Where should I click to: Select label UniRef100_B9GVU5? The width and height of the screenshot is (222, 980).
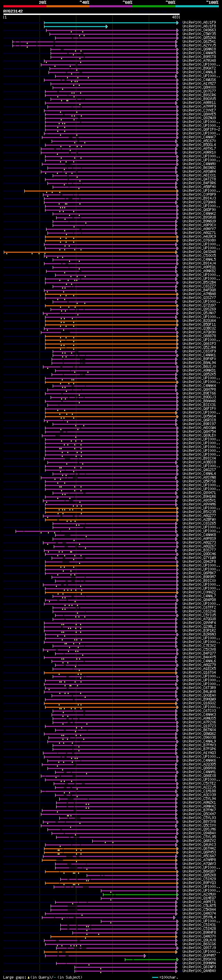(199, 99)
